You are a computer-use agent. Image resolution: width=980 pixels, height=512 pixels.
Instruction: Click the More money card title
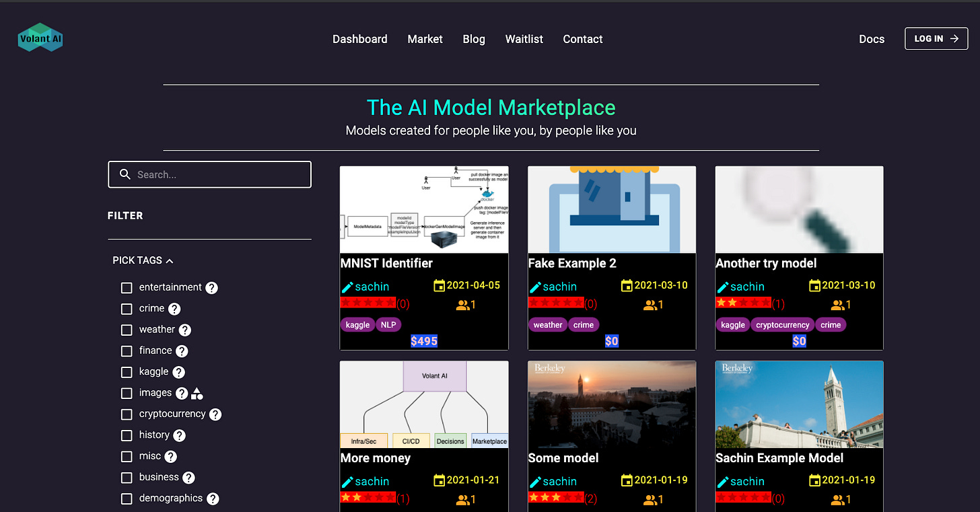pyautogui.click(x=376, y=458)
